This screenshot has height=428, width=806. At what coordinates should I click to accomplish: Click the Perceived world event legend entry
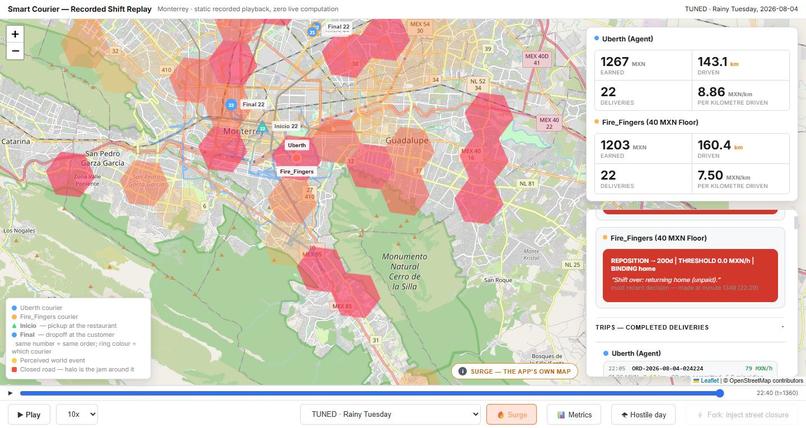pyautogui.click(x=48, y=361)
